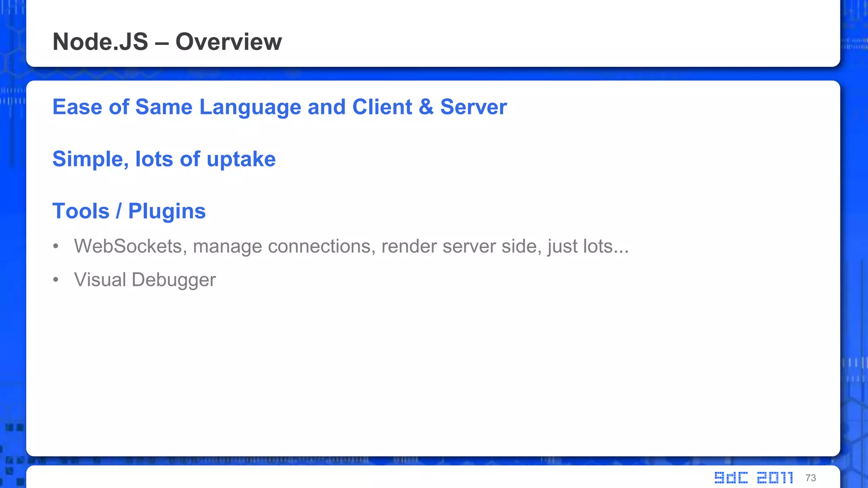
Task: Click the 'Visual' word in the second bullet
Action: click(100, 280)
